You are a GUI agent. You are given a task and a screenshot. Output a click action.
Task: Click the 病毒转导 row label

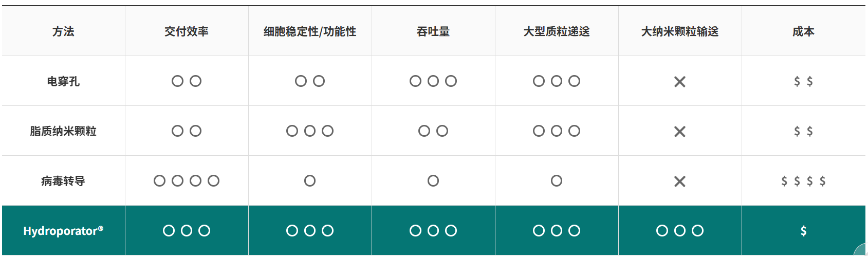(x=63, y=181)
